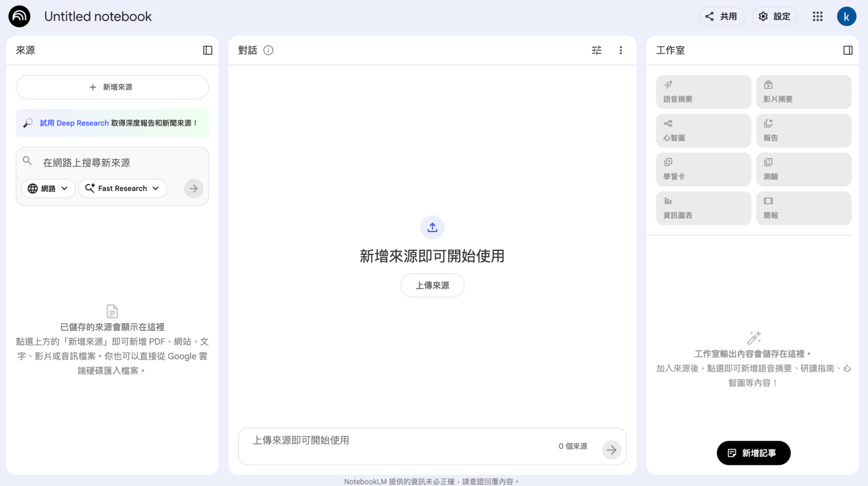
Task: Click the Google account avatar
Action: click(x=847, y=16)
